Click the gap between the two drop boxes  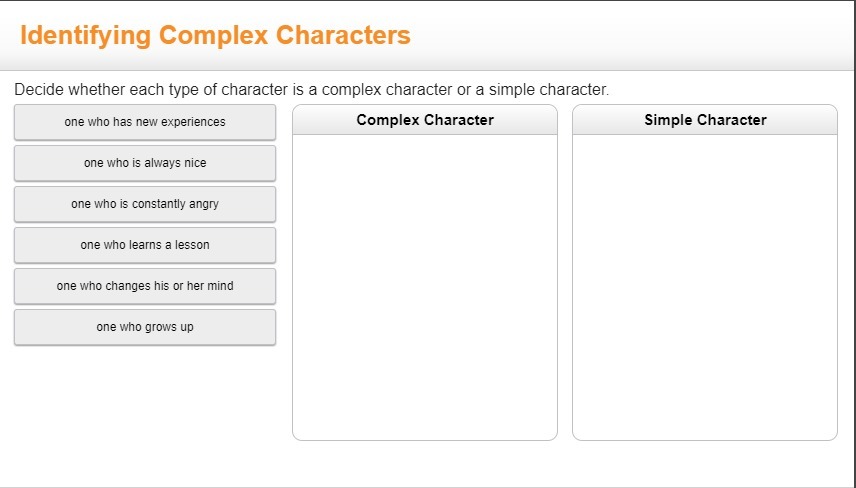[x=565, y=287]
